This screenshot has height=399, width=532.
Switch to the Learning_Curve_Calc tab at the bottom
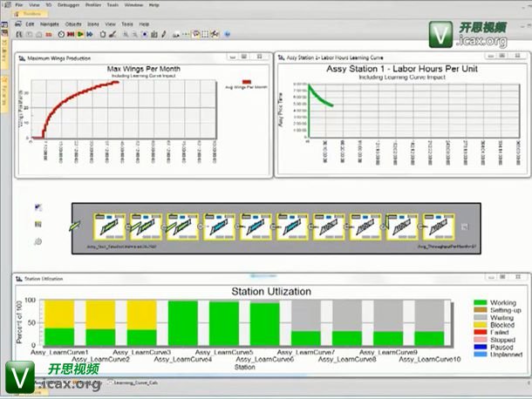[133, 382]
